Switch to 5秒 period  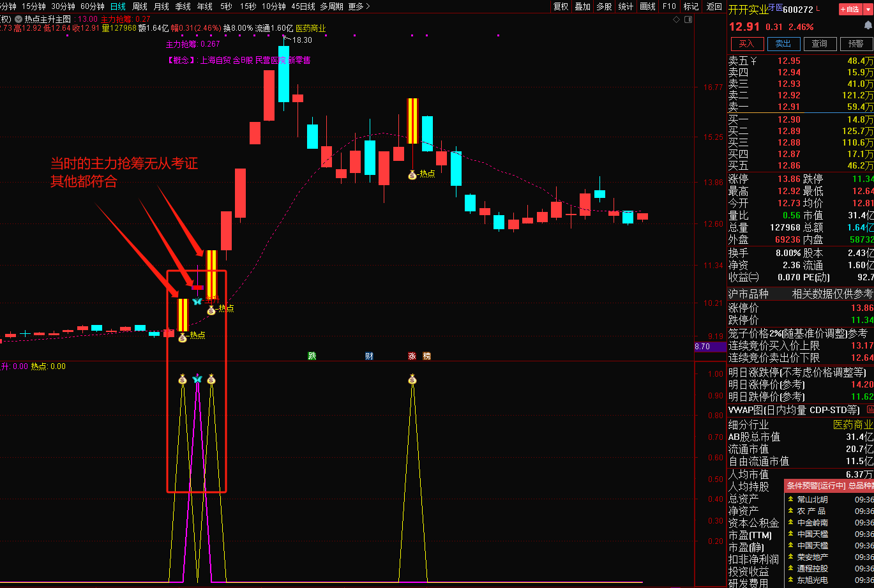pos(226,6)
